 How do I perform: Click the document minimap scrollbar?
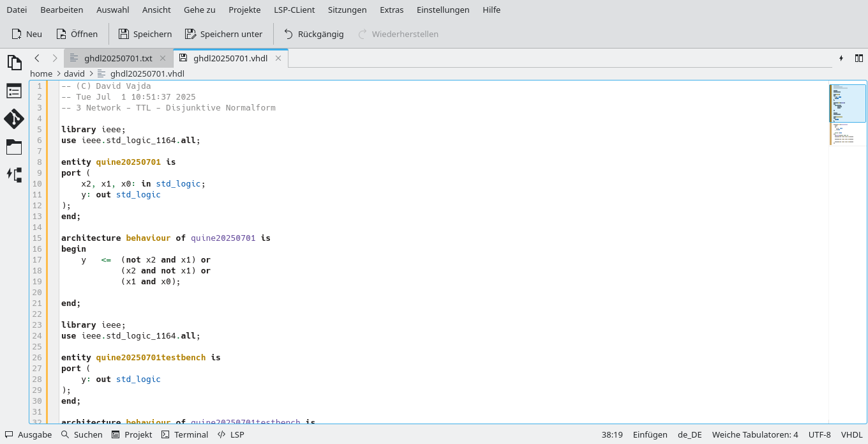[x=847, y=102]
